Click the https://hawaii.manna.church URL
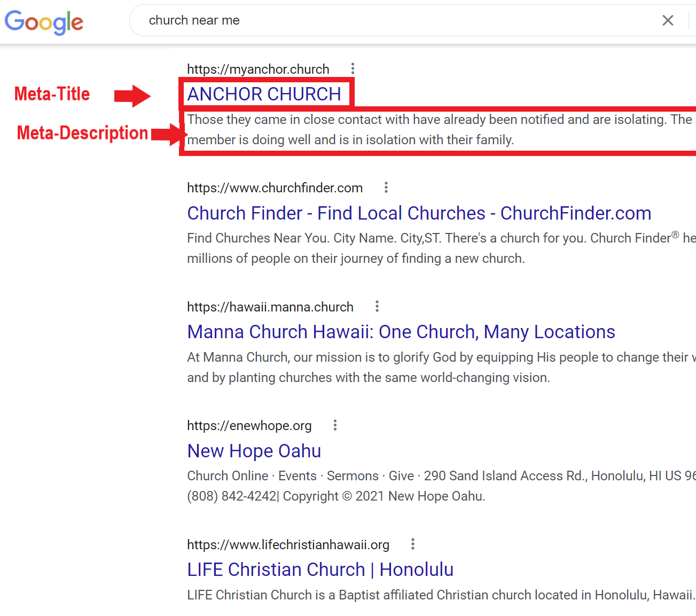 [x=270, y=307]
